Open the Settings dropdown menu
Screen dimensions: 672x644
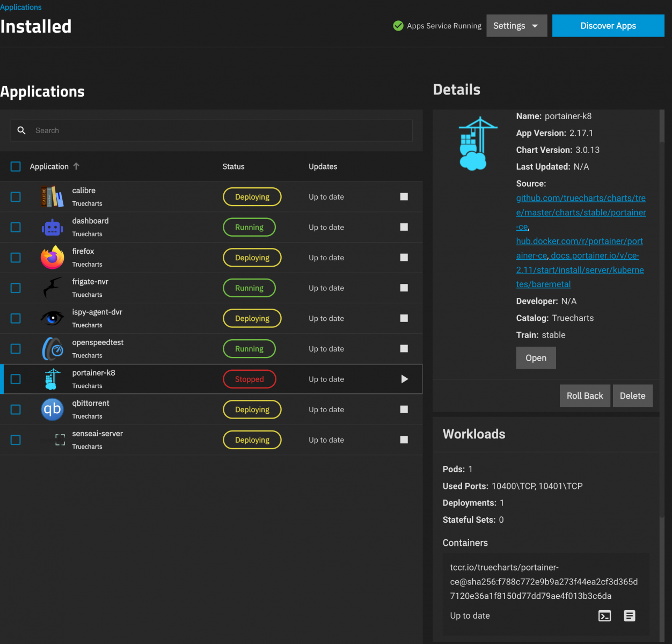point(516,26)
